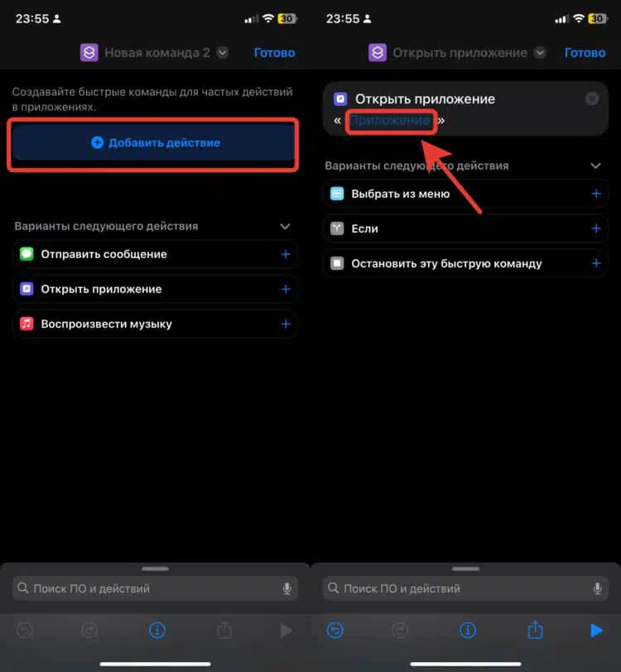
Task: Select Воспроизвести музыку suggestion text
Action: pos(106,324)
